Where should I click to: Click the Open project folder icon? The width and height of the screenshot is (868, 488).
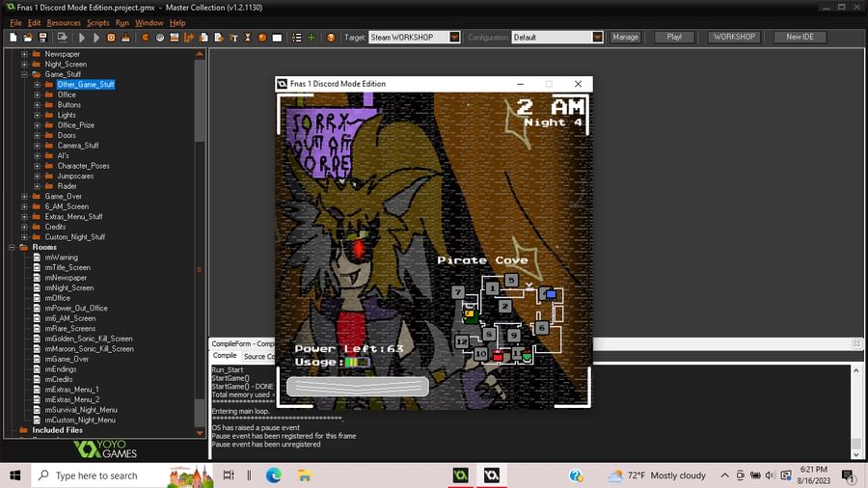pos(28,38)
